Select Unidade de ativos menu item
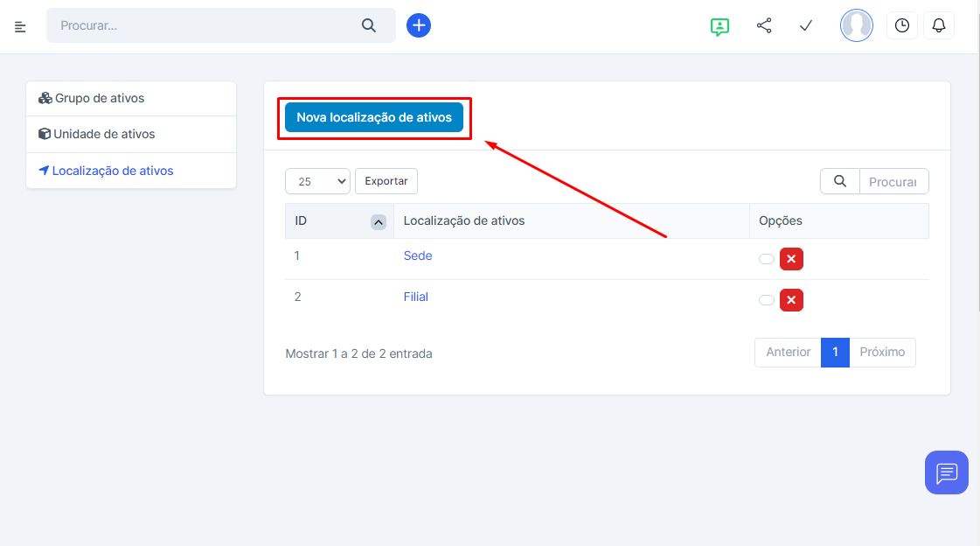The height and width of the screenshot is (546, 980). (x=104, y=134)
